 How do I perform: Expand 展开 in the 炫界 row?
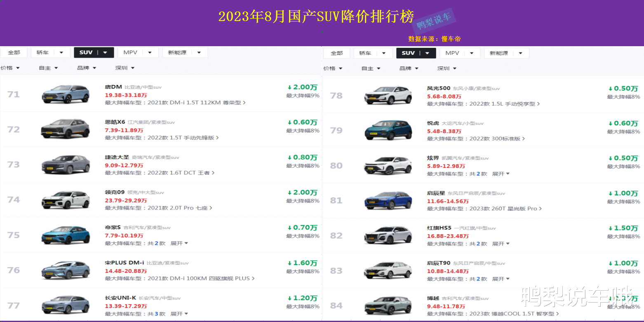501,174
